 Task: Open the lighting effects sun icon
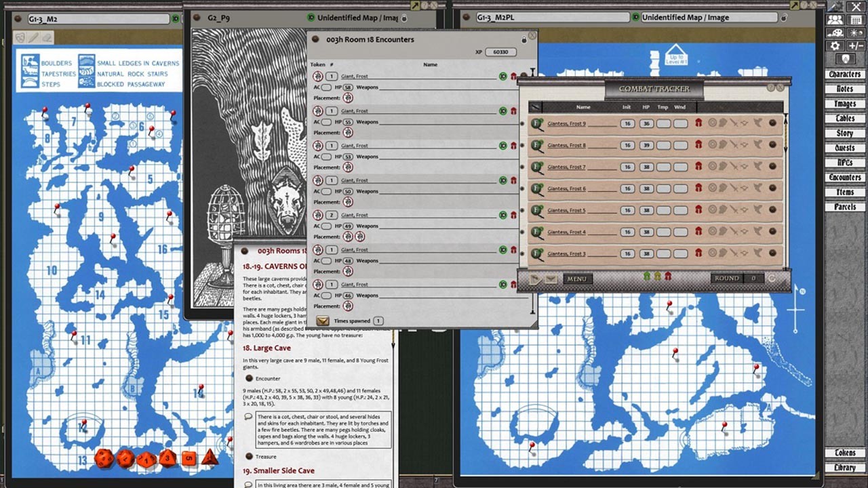tap(856, 33)
